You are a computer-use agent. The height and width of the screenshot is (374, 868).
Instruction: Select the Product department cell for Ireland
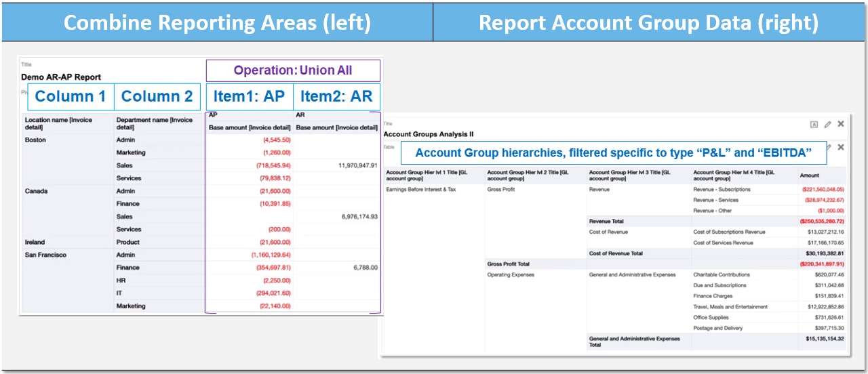(127, 242)
